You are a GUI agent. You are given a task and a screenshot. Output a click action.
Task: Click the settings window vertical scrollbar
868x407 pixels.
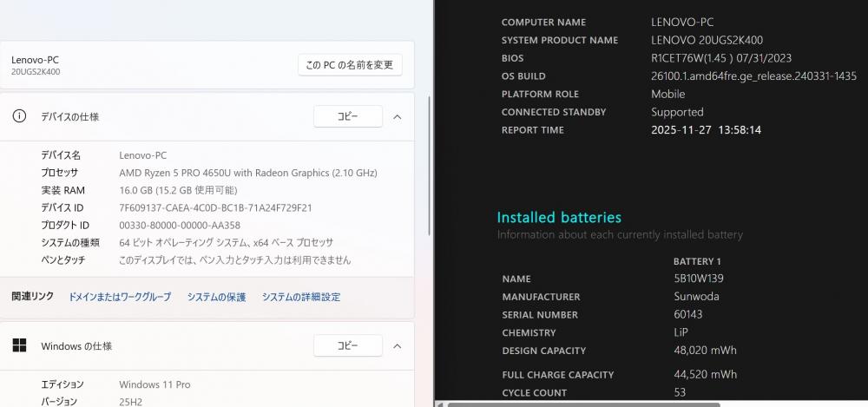coord(430,166)
